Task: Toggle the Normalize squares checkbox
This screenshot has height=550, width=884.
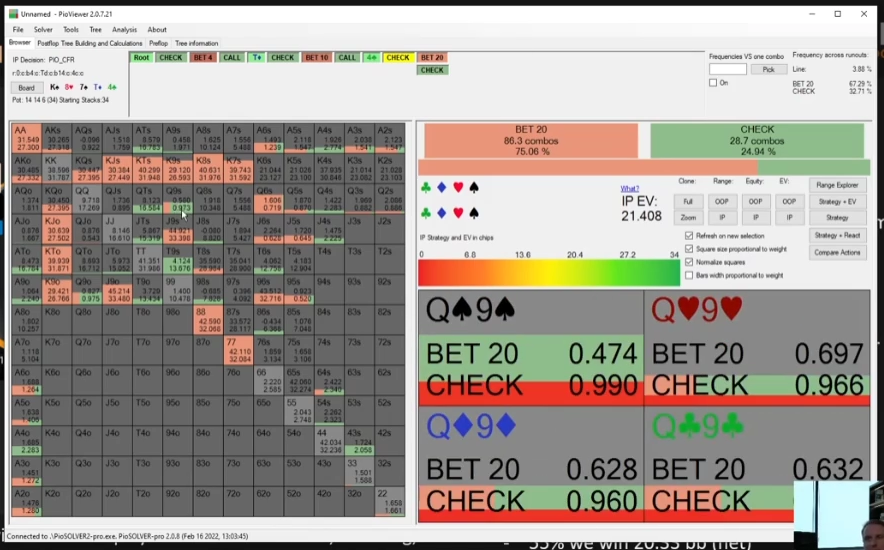Action: (689, 262)
